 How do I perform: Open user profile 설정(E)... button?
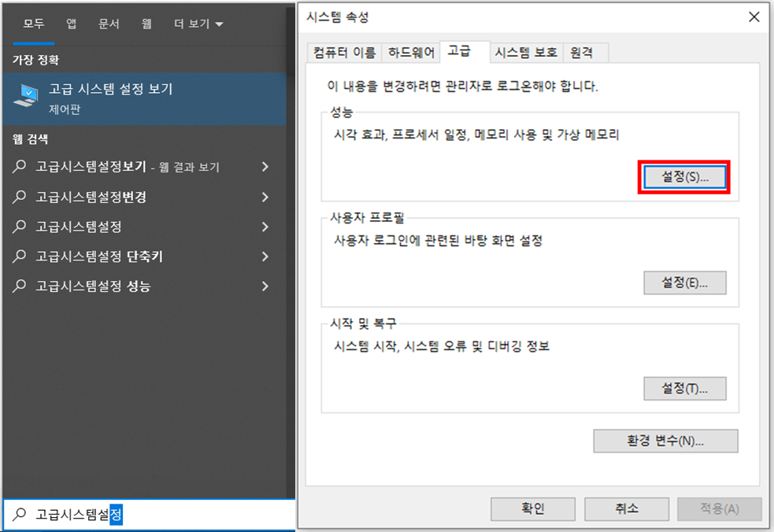coord(685,283)
